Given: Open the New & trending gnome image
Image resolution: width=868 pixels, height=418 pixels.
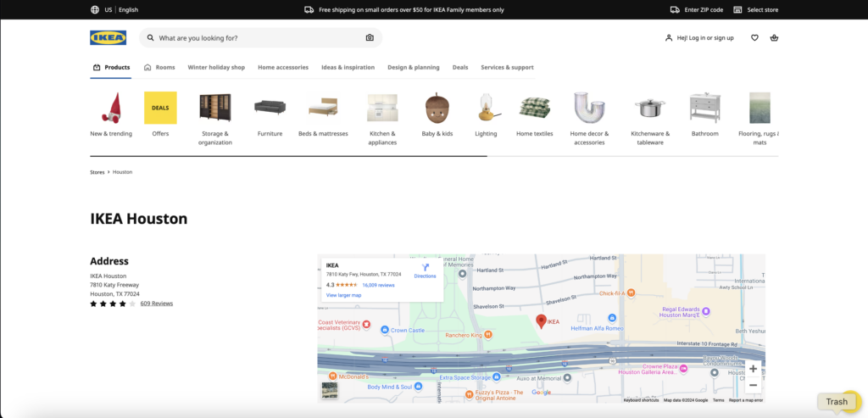Looking at the screenshot, I should tap(111, 108).
